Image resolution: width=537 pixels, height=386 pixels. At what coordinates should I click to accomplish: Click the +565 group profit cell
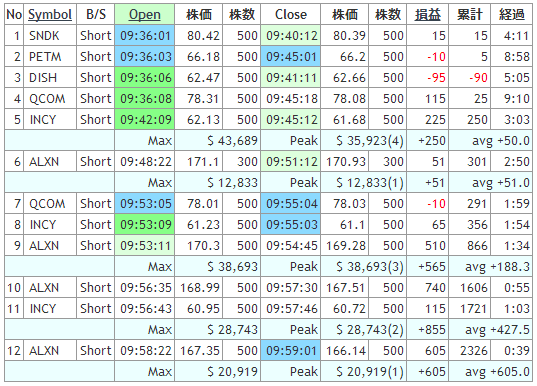427,266
